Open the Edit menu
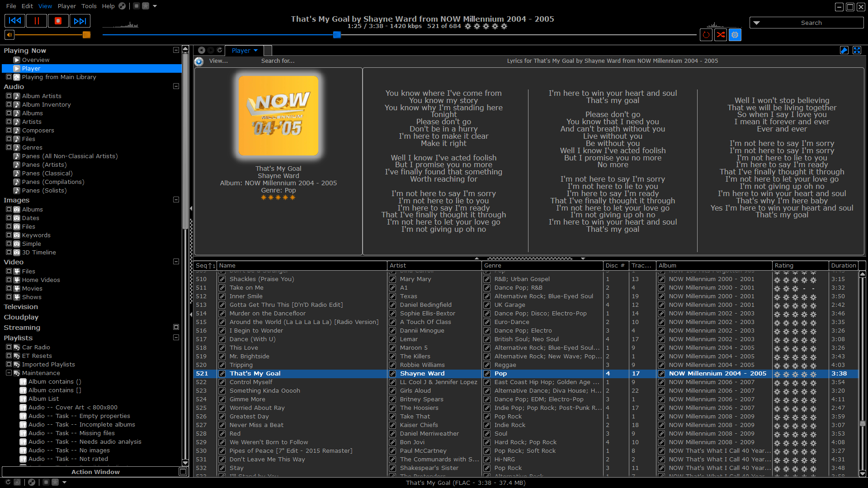This screenshot has width=868, height=488. click(27, 6)
